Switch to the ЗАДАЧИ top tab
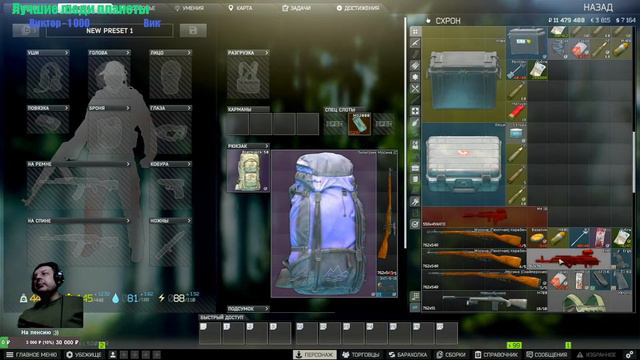The image size is (640, 360). click(x=296, y=8)
